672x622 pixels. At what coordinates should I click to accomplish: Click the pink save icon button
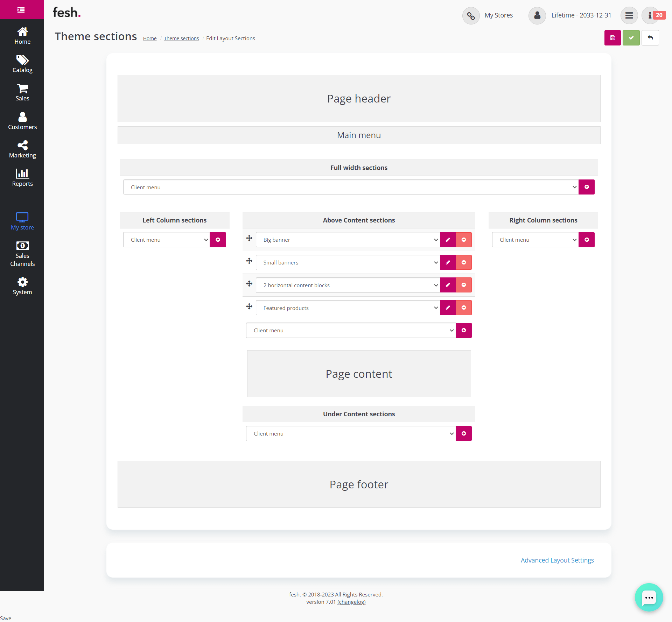612,38
